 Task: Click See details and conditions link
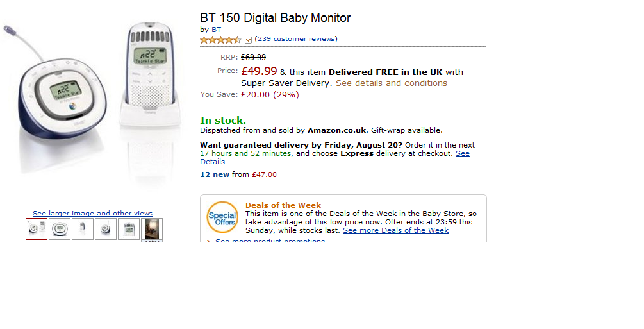pyautogui.click(x=391, y=83)
